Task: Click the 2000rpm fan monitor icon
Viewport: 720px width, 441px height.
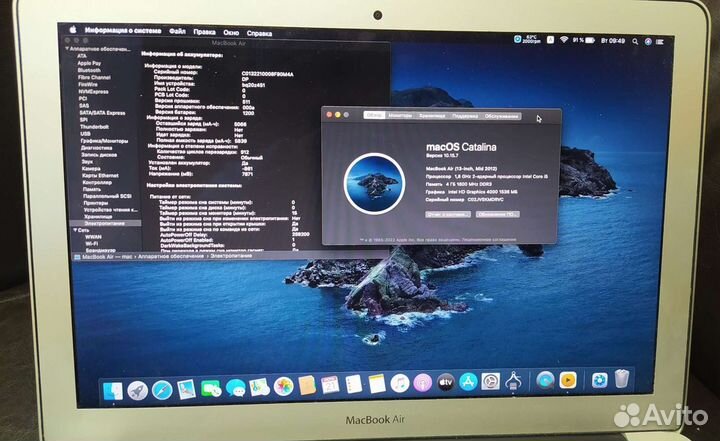Action: (527, 39)
